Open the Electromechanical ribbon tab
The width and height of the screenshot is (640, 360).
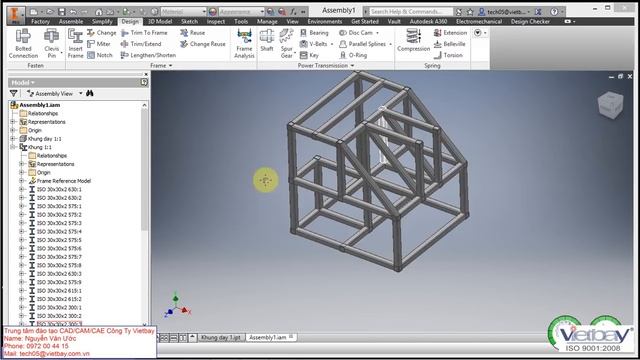(x=479, y=21)
